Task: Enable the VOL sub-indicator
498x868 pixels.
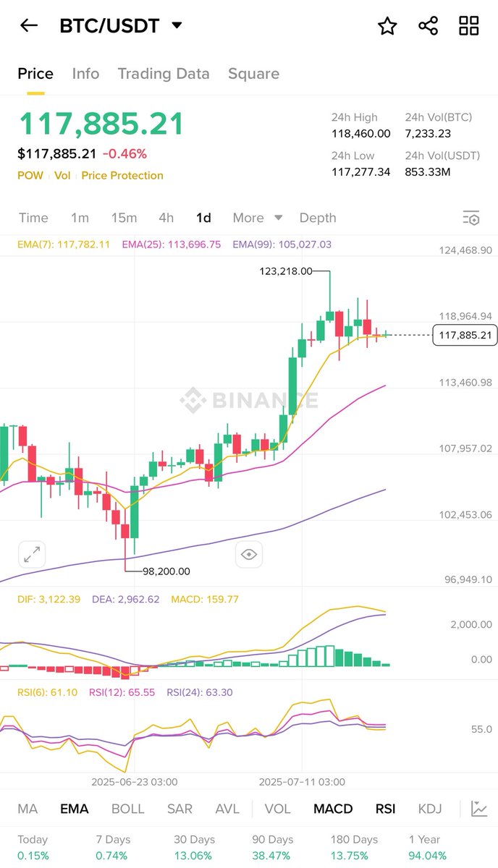Action: coord(278,809)
